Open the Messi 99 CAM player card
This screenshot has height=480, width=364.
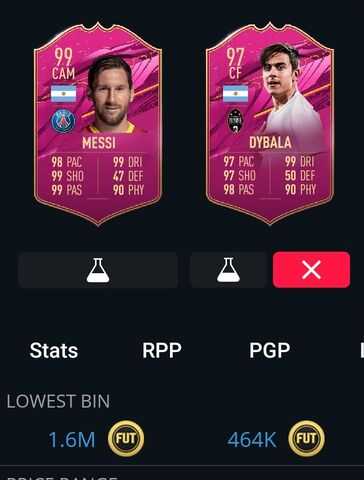(98, 124)
